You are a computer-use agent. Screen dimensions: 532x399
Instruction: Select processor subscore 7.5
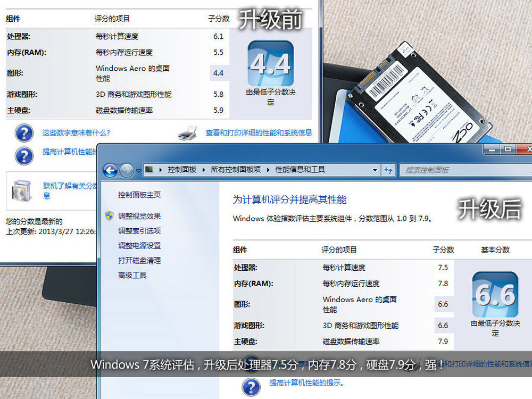pos(443,268)
